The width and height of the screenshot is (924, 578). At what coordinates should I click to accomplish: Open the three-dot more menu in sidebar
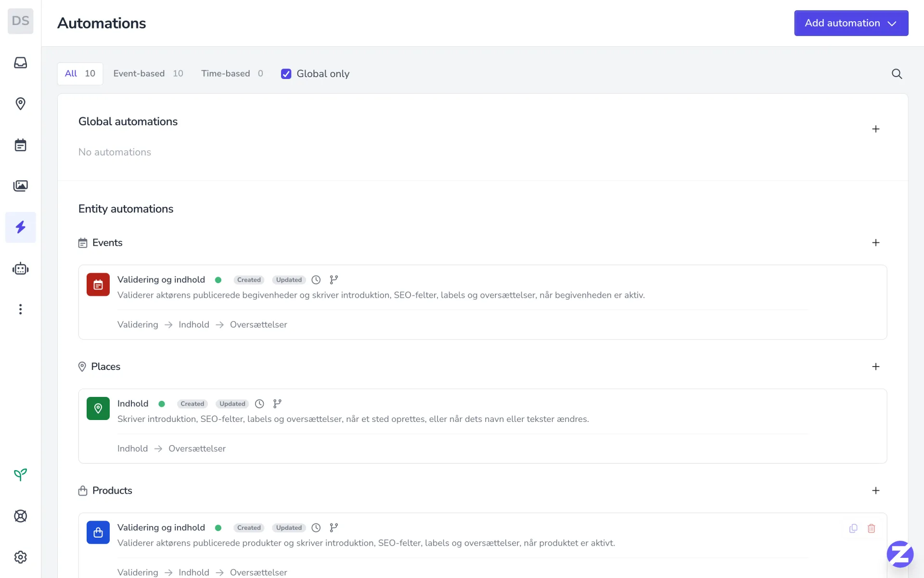click(x=20, y=309)
